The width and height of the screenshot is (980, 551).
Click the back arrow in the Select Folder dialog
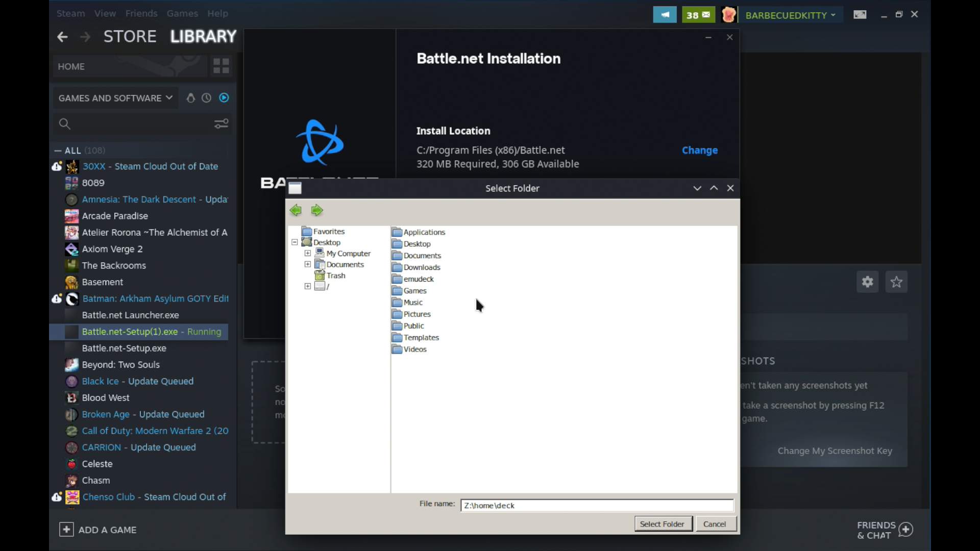pyautogui.click(x=296, y=210)
